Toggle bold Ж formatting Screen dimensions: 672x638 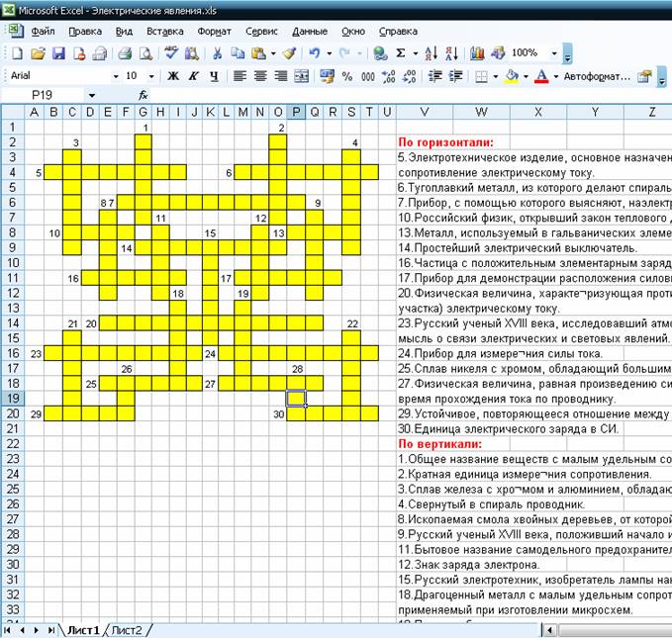[x=173, y=76]
